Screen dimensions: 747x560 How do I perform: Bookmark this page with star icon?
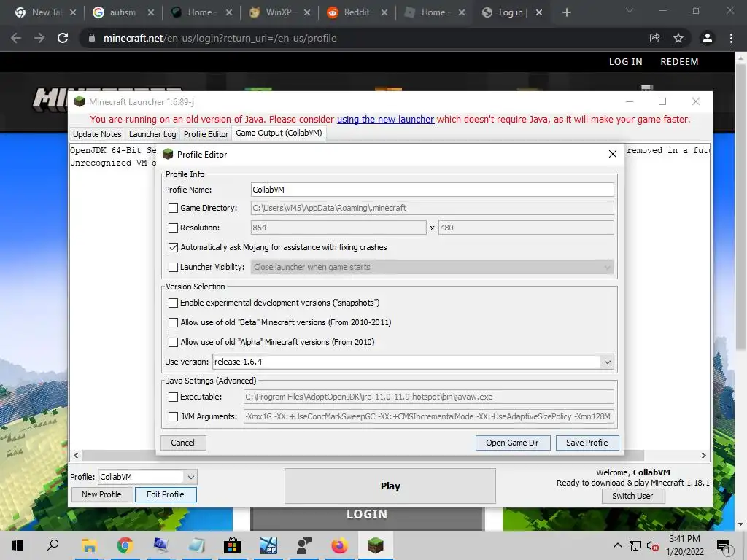678,38
